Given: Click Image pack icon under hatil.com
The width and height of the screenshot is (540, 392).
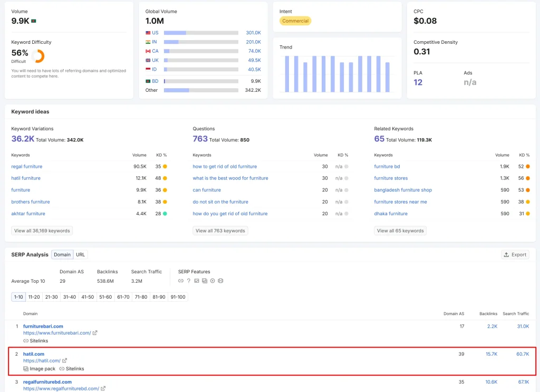Looking at the screenshot, I should coord(26,369).
